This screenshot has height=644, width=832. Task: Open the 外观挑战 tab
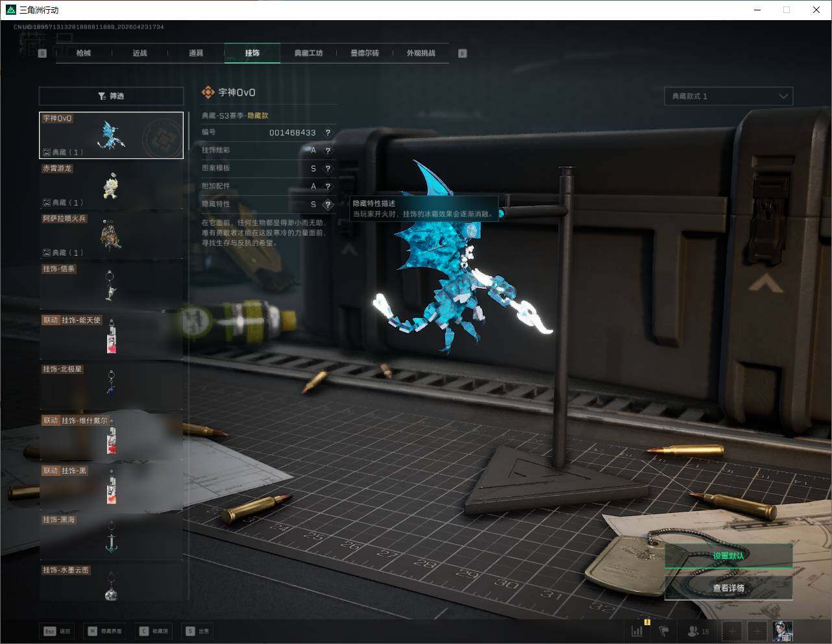point(421,53)
